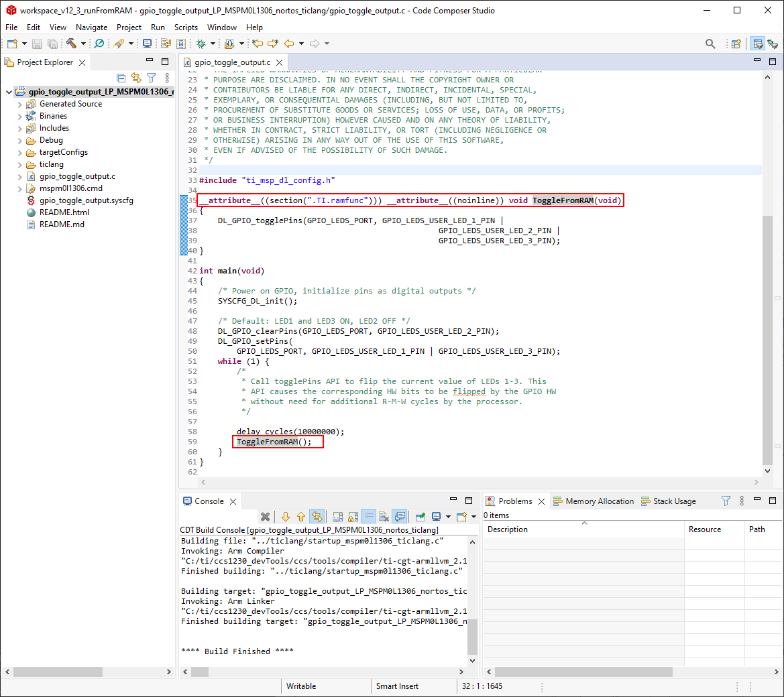Open the Search magnifier icon
784x697 pixels.
[710, 44]
